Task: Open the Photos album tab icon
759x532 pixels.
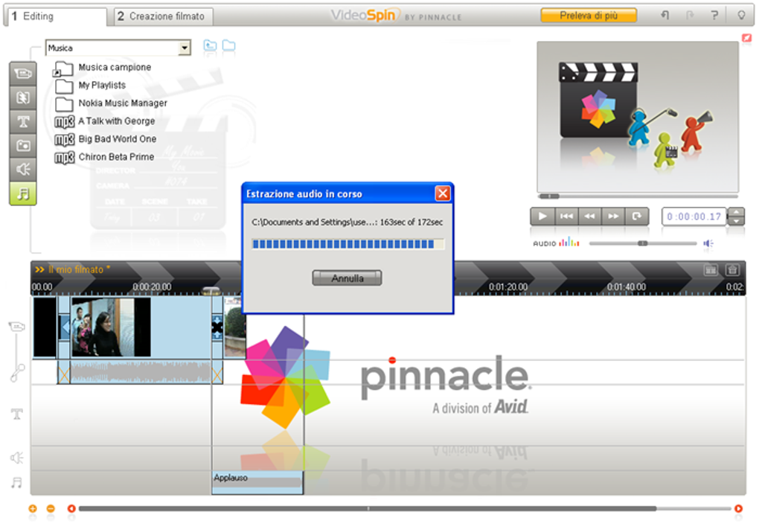Action: click(x=23, y=145)
